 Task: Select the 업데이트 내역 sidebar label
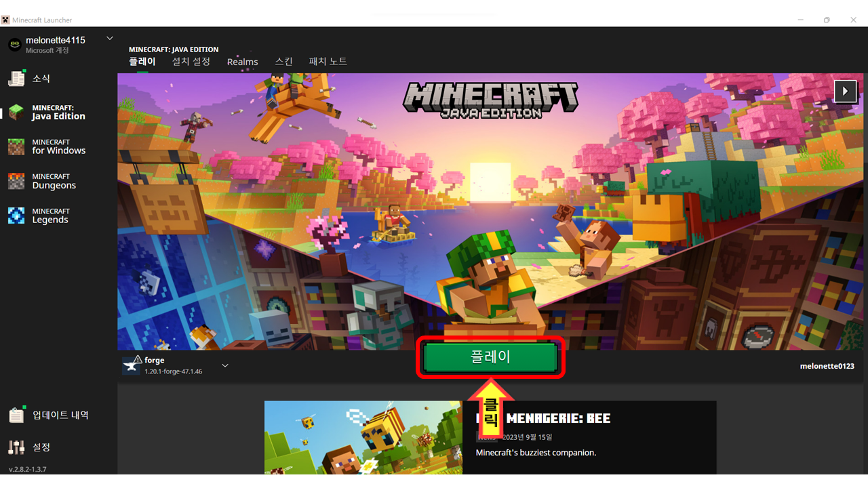pos(60,415)
